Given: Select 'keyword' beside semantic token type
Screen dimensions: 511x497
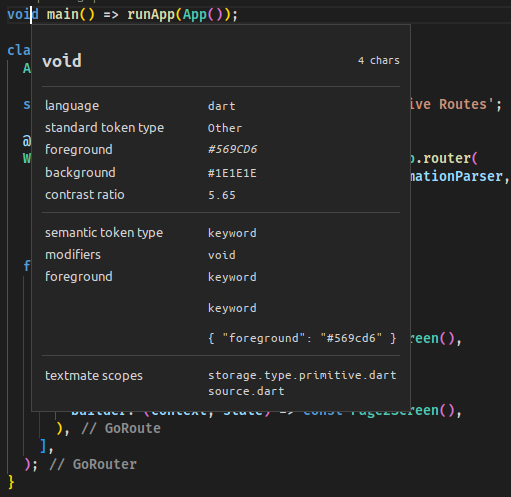Looking at the screenshot, I should (232, 233).
